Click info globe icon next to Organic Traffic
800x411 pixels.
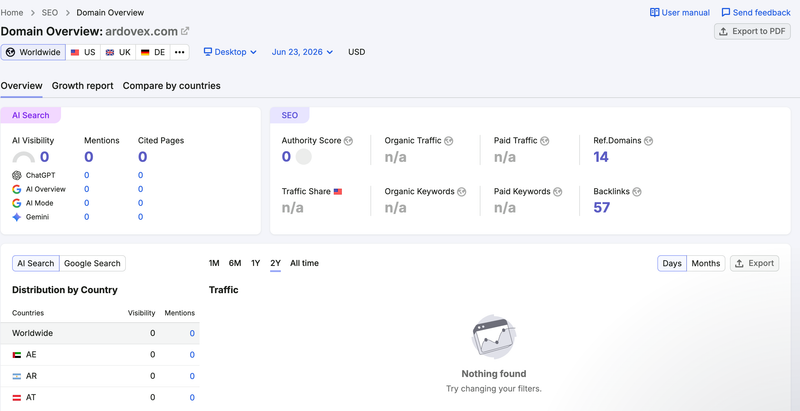(448, 141)
